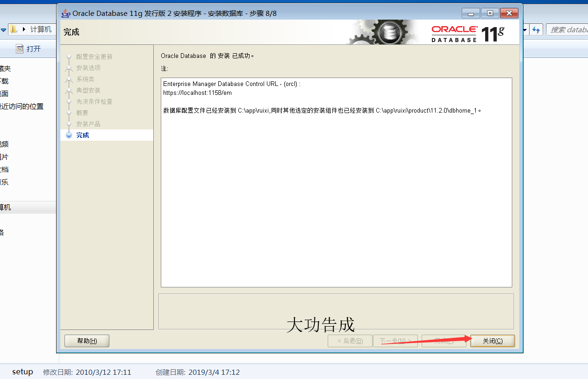Click the https://localhost:1158/em URL text

pos(197,93)
